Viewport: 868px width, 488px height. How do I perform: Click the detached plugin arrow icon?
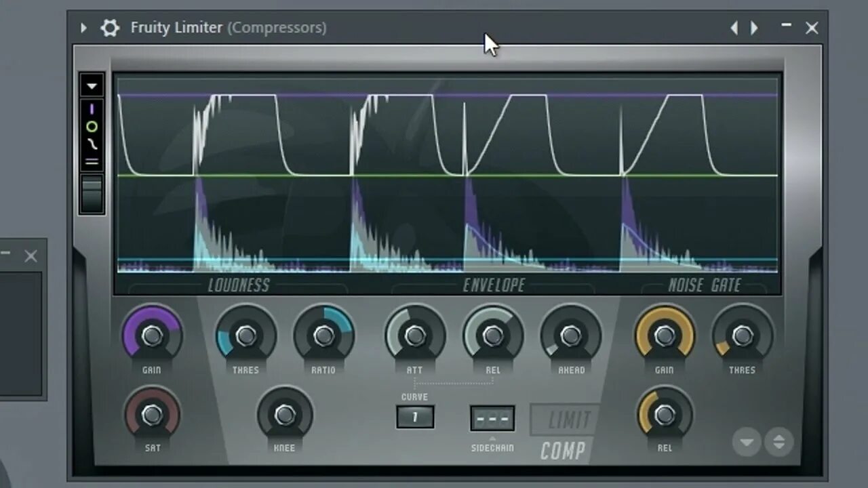point(83,28)
